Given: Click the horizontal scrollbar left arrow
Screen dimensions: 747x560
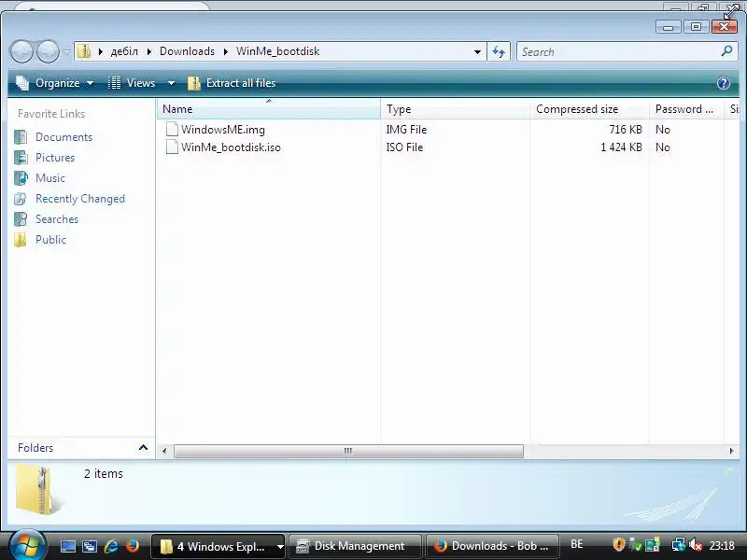Looking at the screenshot, I should coord(164,451).
